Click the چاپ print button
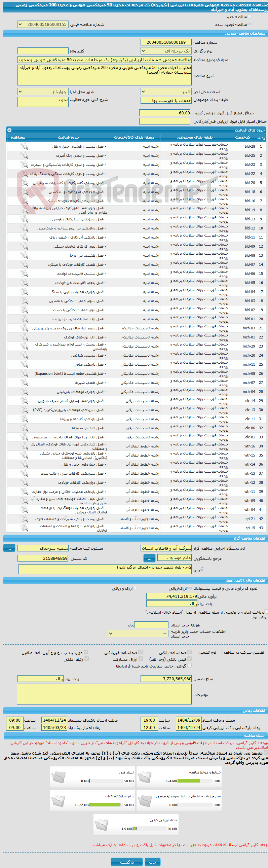The width and height of the screenshot is (268, 868). click(x=153, y=862)
